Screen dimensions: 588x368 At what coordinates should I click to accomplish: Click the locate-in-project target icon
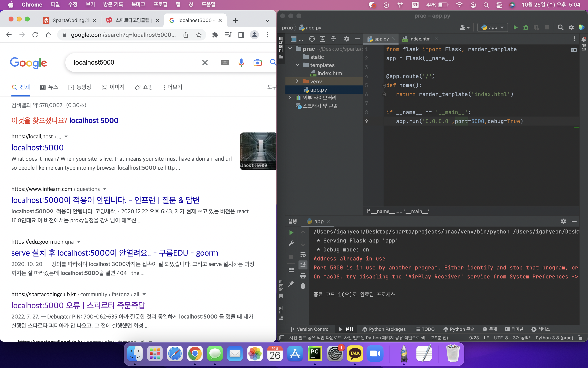[x=312, y=39]
